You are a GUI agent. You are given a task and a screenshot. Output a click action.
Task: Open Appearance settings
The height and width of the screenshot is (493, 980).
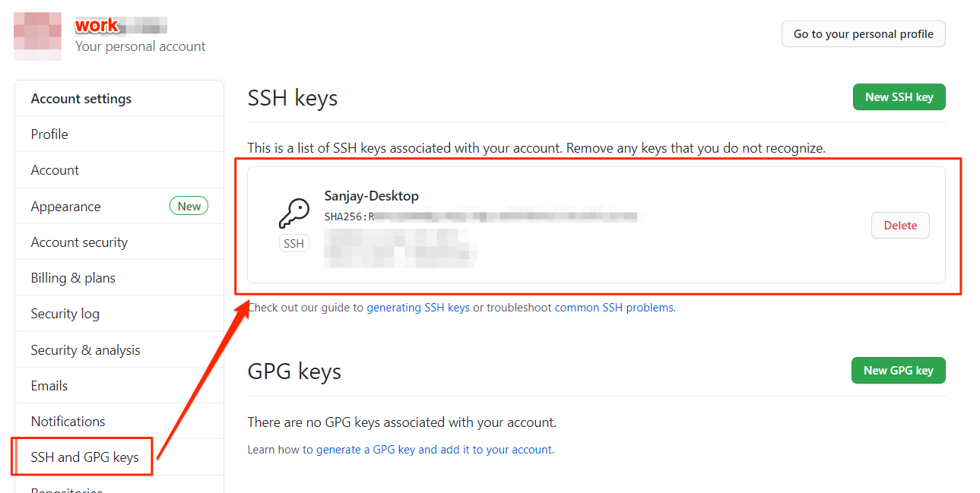tap(65, 207)
